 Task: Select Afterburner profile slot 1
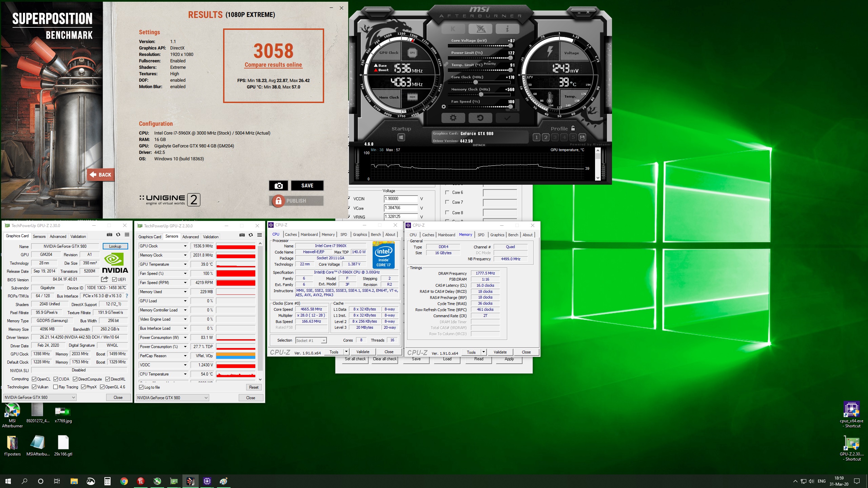(536, 137)
